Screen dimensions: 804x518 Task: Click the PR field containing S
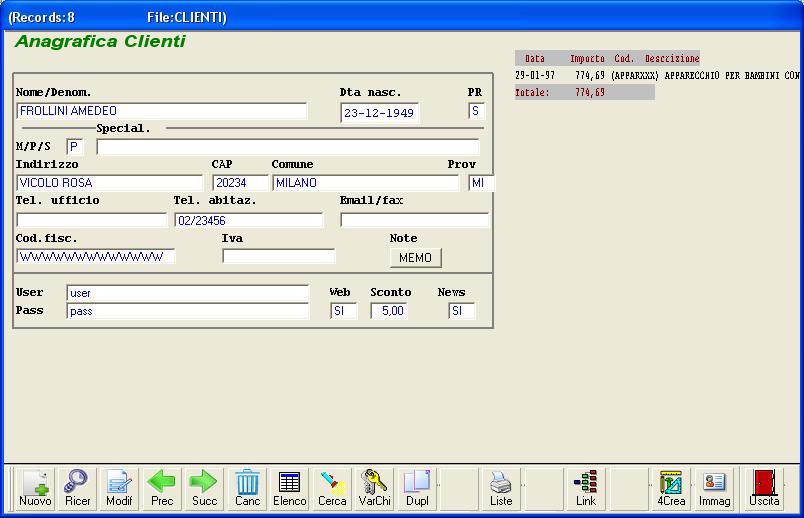[x=476, y=111]
